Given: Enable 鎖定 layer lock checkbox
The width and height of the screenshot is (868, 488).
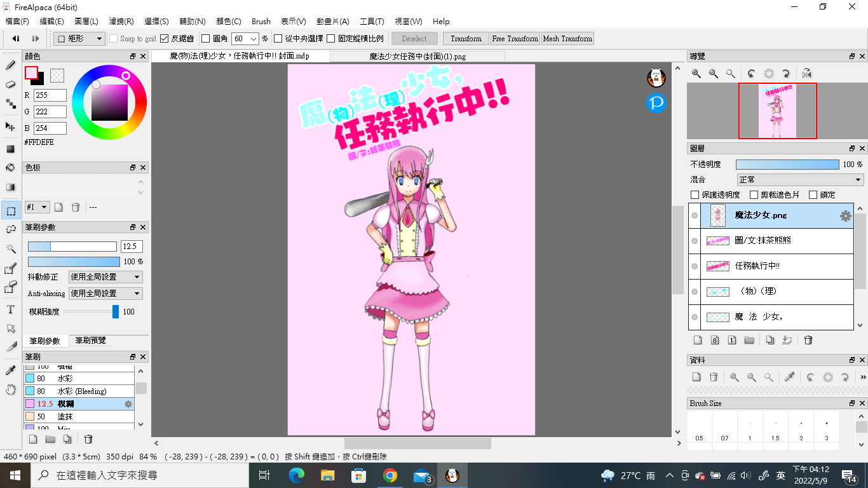Looking at the screenshot, I should 813,195.
